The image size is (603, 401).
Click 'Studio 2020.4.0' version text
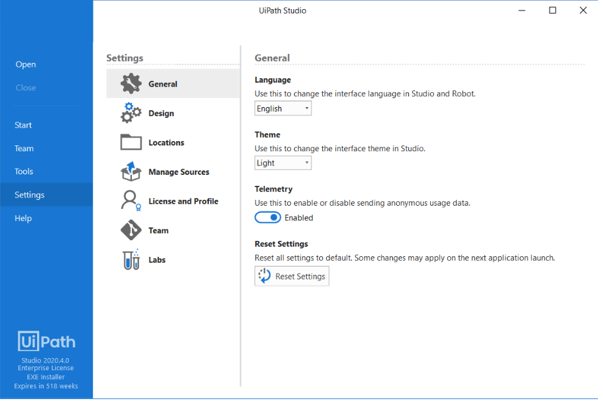[45, 360]
